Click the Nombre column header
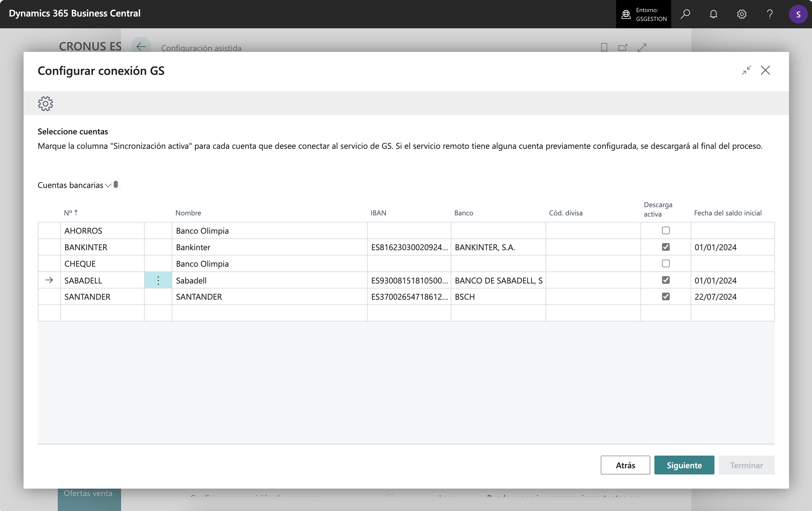Image resolution: width=812 pixels, height=511 pixels. pos(188,213)
